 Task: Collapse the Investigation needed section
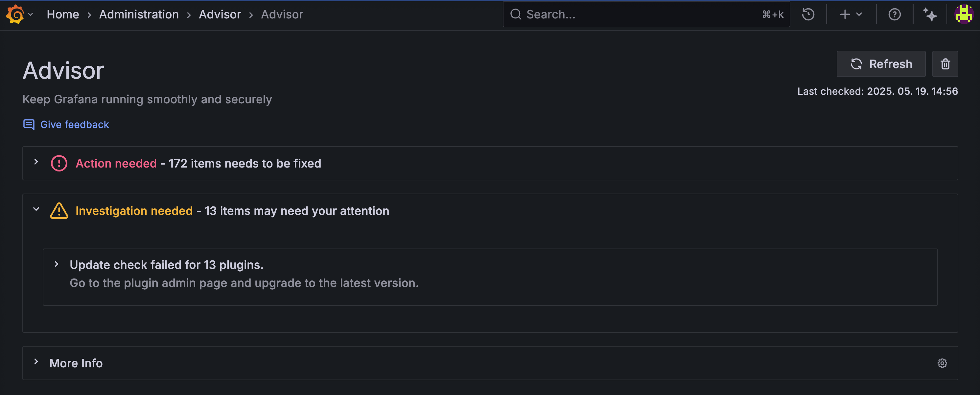[x=36, y=209]
